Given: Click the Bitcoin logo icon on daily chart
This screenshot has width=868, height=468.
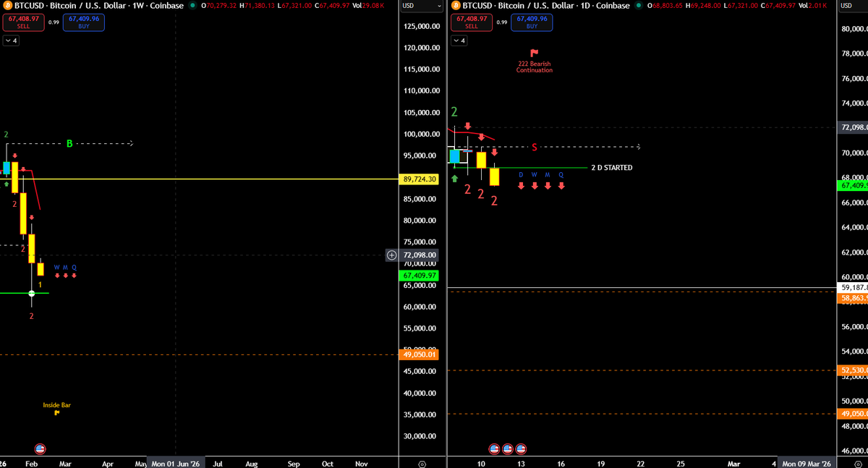Looking at the screenshot, I should click(x=456, y=6).
